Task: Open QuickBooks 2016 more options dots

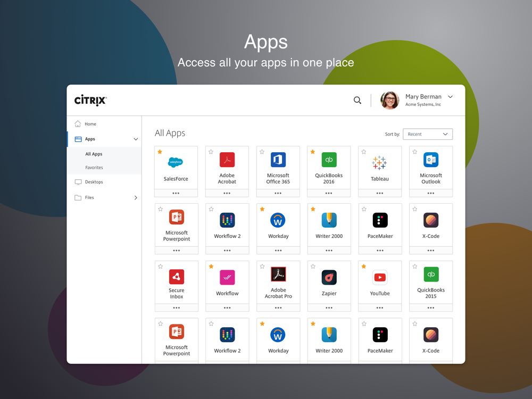Action: coord(329,193)
